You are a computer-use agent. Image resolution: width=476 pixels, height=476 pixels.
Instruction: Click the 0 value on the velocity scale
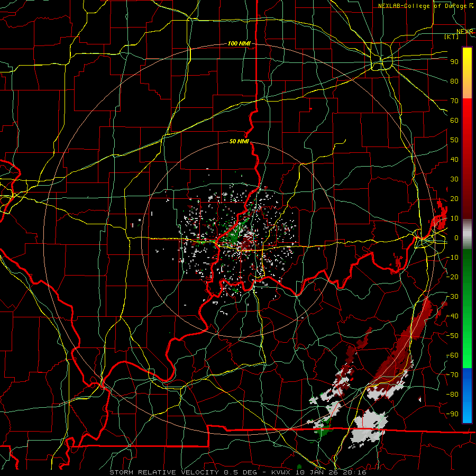coord(456,238)
